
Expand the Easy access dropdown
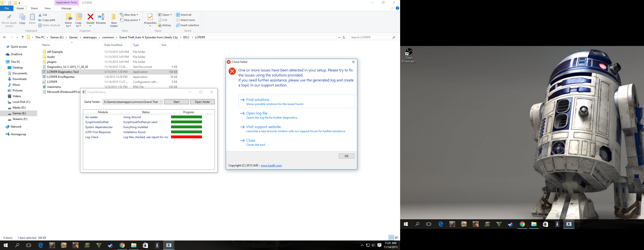pyautogui.click(x=130, y=20)
